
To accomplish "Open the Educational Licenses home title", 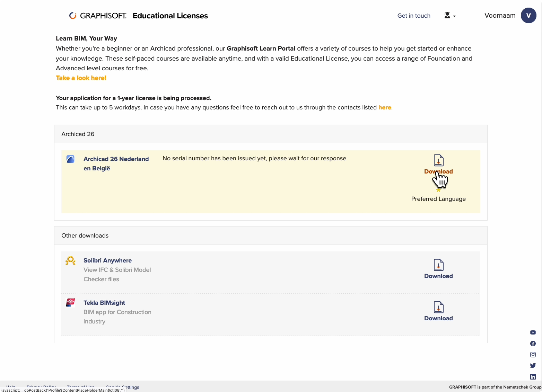I will click(x=170, y=16).
